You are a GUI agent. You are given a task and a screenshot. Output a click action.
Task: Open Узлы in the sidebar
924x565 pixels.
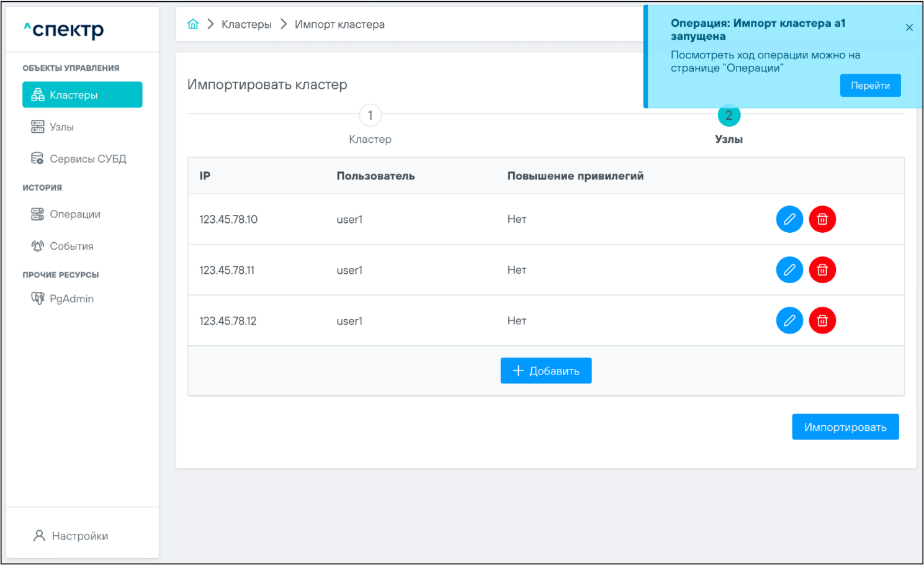61,127
